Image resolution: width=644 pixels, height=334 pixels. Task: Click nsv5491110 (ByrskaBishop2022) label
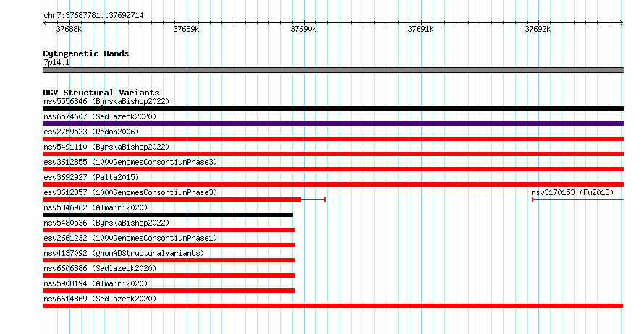tap(106, 147)
